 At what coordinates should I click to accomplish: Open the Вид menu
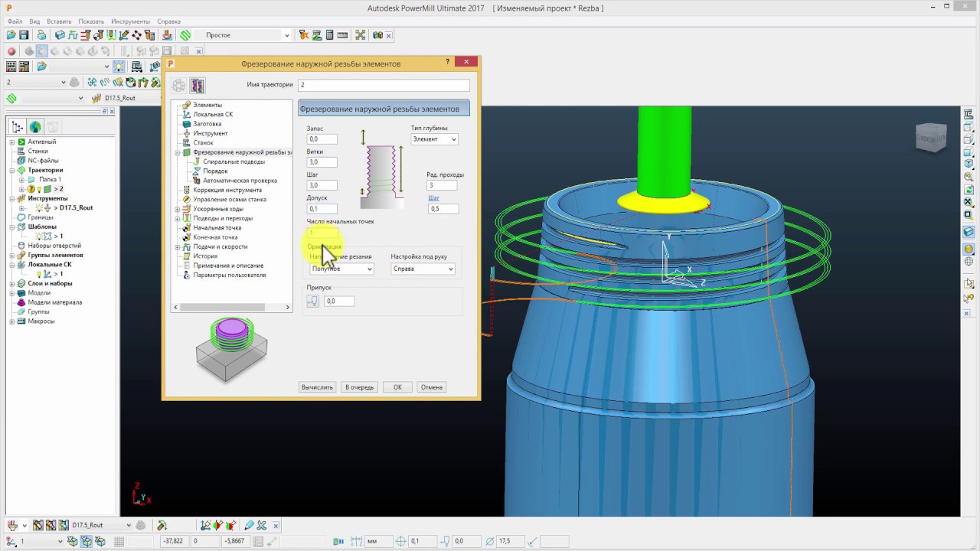click(34, 21)
